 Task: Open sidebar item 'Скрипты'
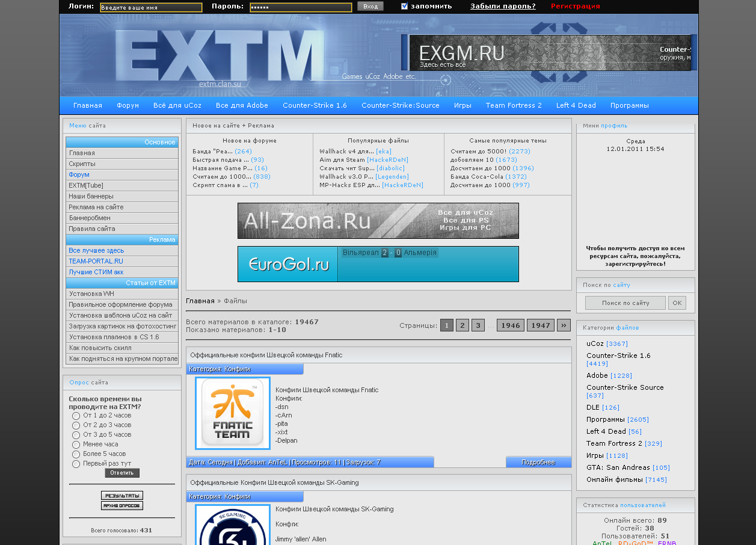click(x=122, y=164)
